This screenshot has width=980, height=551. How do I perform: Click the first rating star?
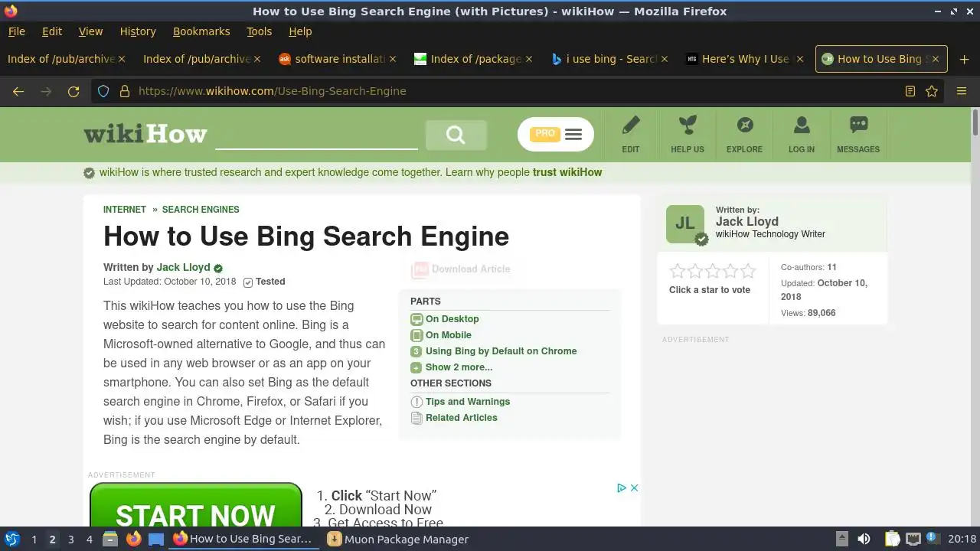(x=678, y=271)
